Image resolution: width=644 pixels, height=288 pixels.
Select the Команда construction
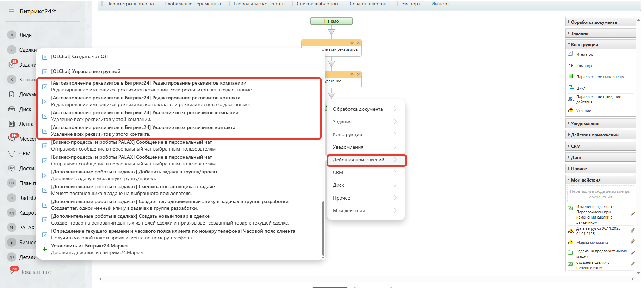584,66
